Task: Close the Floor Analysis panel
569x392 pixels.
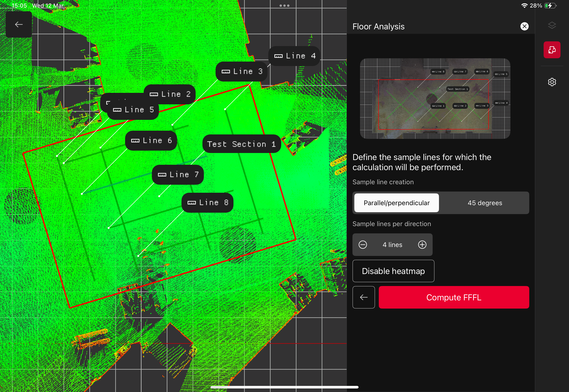Action: pyautogui.click(x=524, y=26)
